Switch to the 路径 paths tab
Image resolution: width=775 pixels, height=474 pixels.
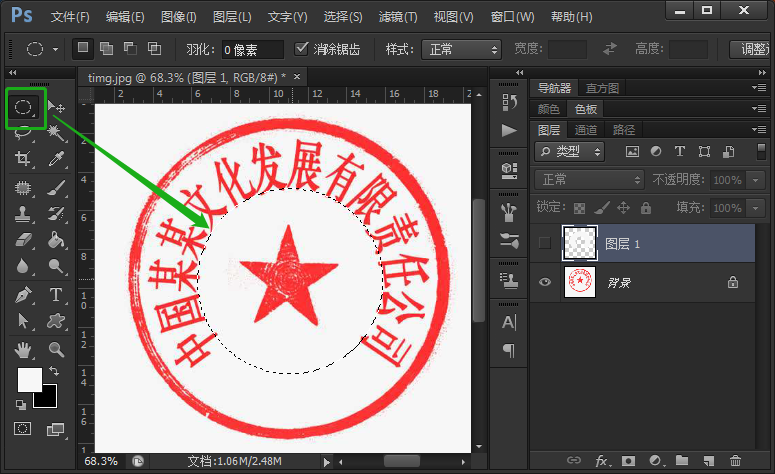(x=624, y=130)
